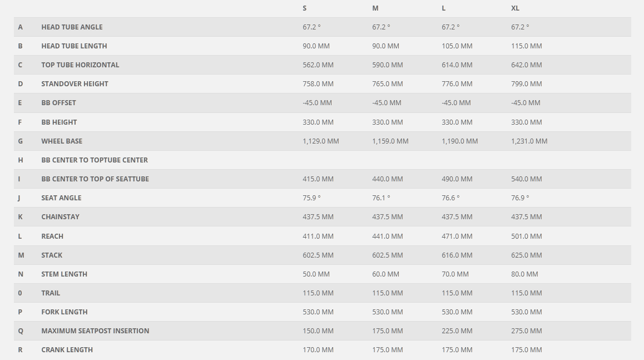This screenshot has height=360, width=644.
Task: Click the XL size column header
Action: 515,8
